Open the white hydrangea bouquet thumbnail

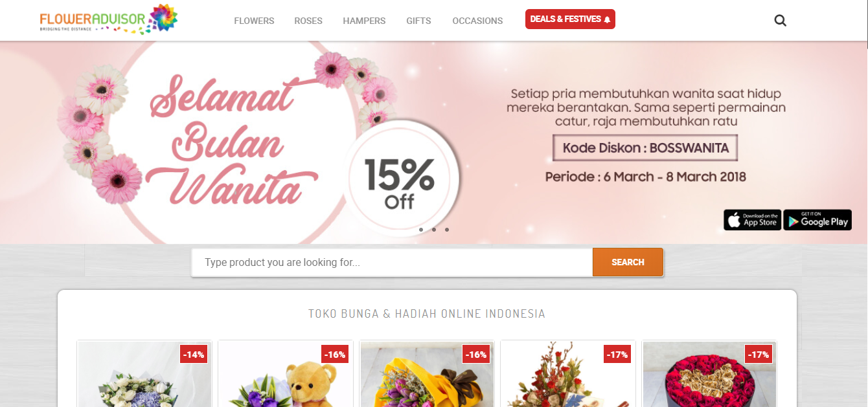[x=144, y=373]
